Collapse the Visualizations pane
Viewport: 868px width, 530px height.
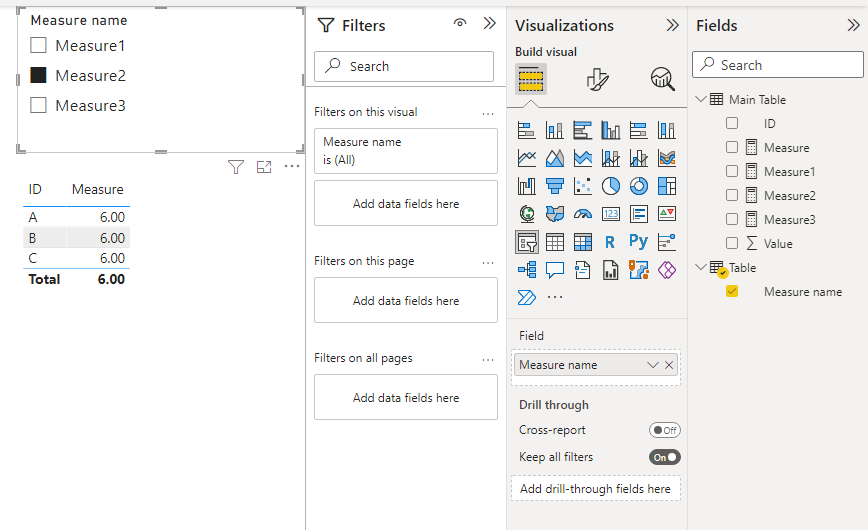672,25
